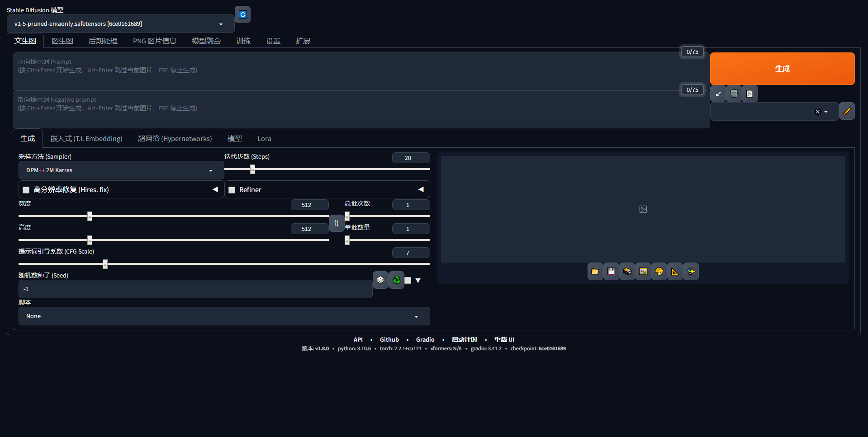Viewport: 868px width, 437px height.
Task: Open the 训练 tab
Action: (x=243, y=41)
